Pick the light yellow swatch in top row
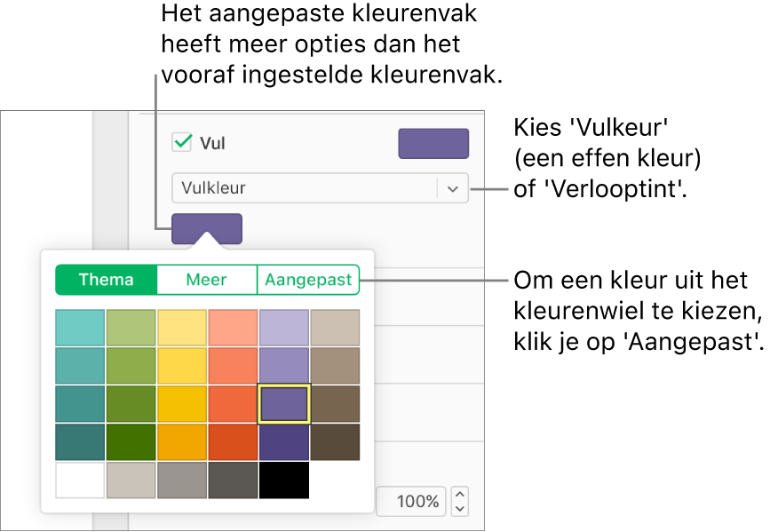The image size is (770, 532). (182, 328)
